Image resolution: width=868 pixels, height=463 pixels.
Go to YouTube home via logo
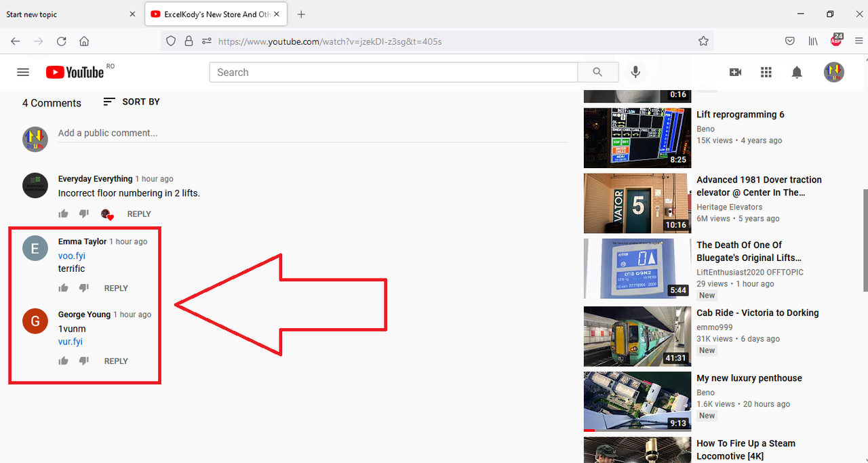click(x=75, y=73)
